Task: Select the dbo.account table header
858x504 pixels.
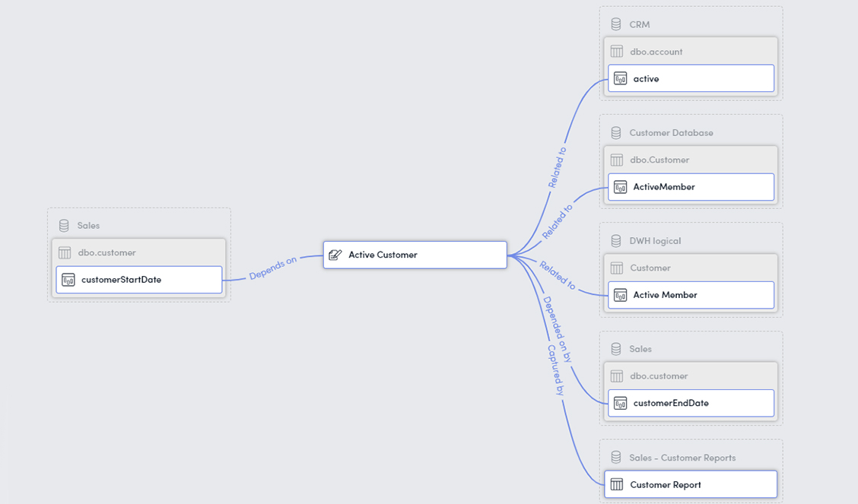Action: click(691, 52)
